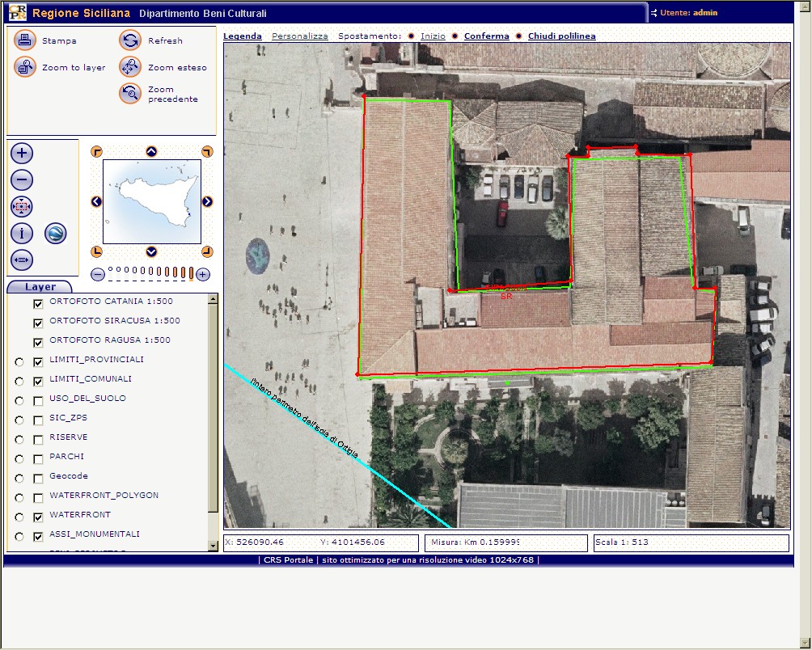Click the Zoom esteso icon
812x650 pixels.
click(130, 67)
